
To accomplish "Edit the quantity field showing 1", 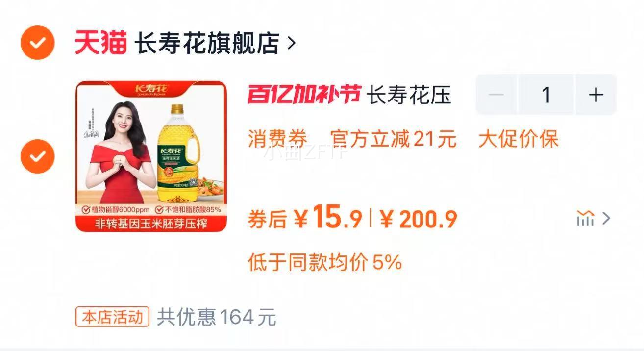I will [x=546, y=94].
